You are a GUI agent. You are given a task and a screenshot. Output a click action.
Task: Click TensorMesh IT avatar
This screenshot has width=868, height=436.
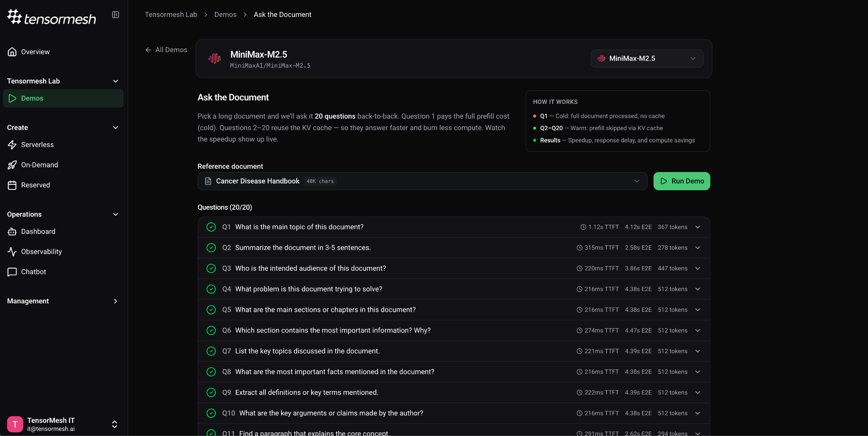pos(15,424)
